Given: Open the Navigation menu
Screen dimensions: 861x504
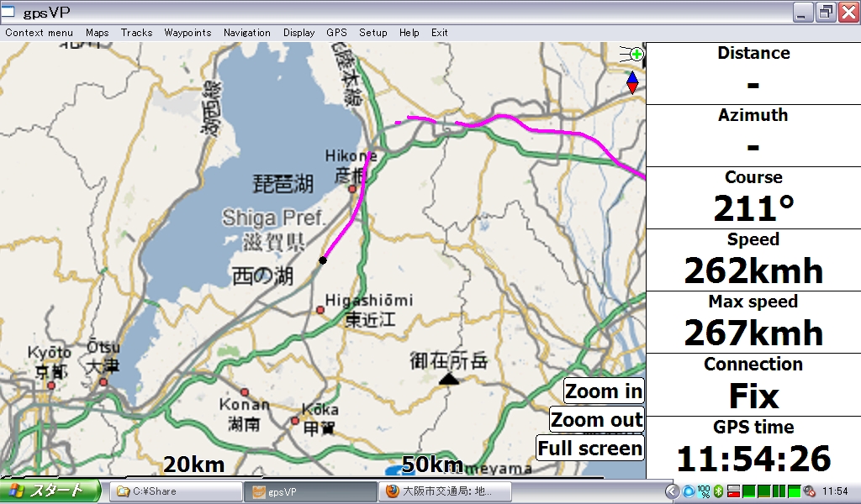Looking at the screenshot, I should (x=247, y=33).
